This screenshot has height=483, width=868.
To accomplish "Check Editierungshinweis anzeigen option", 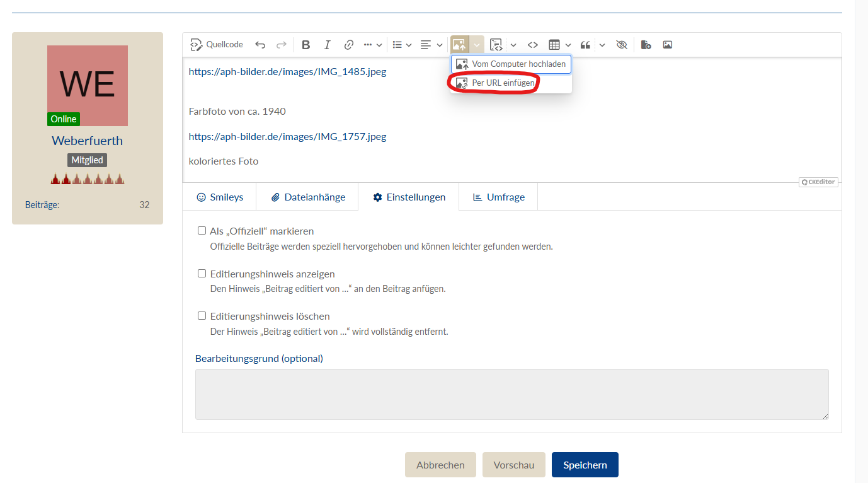I will click(x=202, y=274).
